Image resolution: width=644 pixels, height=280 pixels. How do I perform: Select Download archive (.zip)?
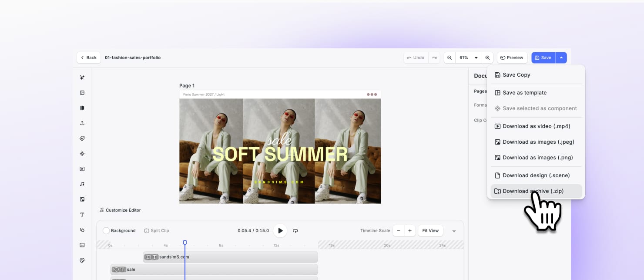coord(536,191)
